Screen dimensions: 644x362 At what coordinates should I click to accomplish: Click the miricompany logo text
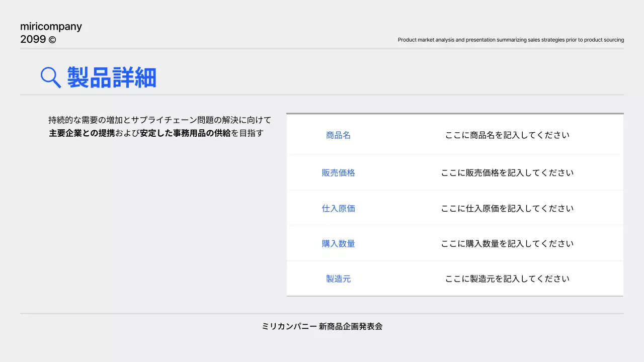50,26
